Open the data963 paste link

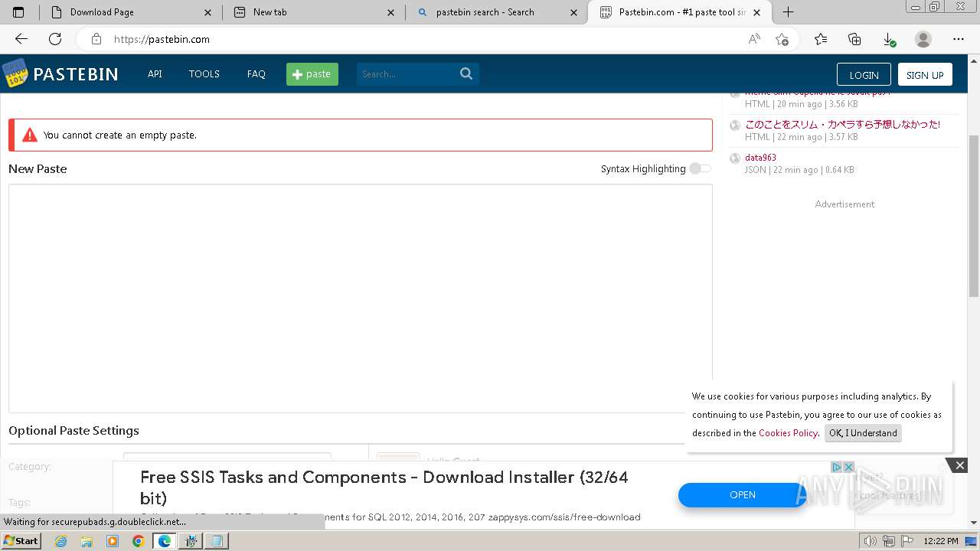coord(760,158)
